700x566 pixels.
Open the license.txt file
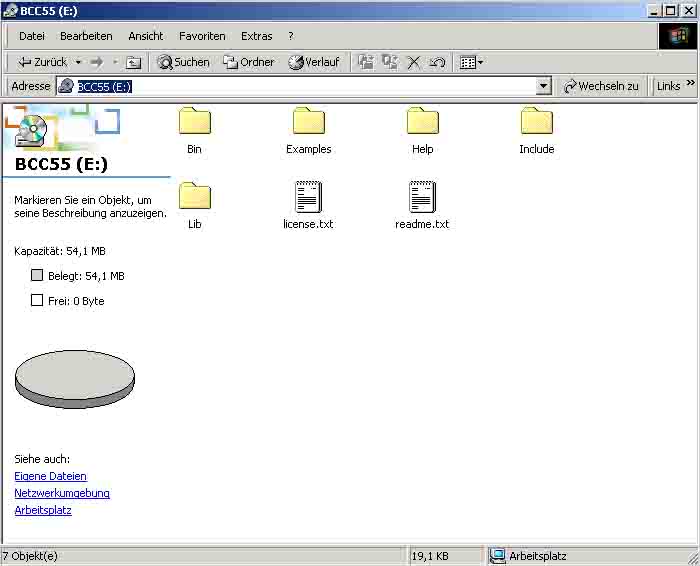pyautogui.click(x=308, y=197)
